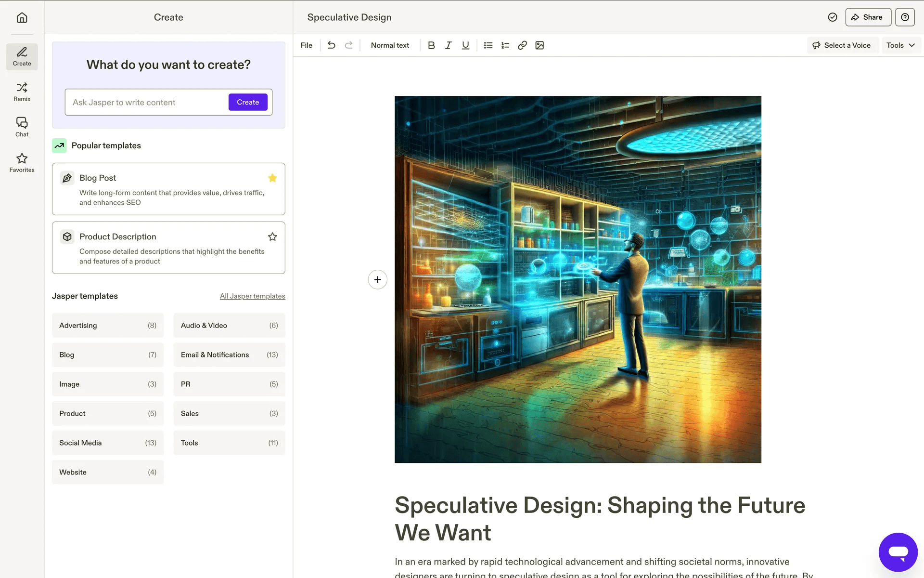Open the File menu
The width and height of the screenshot is (924, 578).
(x=306, y=45)
